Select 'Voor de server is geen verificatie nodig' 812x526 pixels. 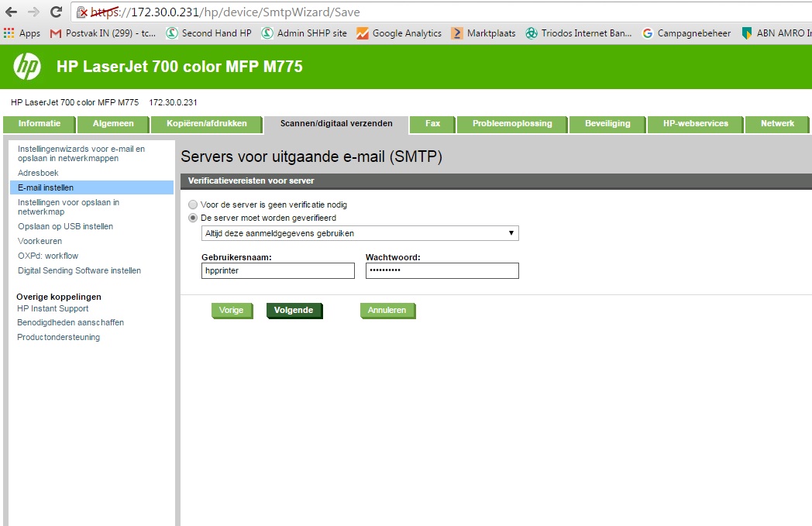[193, 205]
